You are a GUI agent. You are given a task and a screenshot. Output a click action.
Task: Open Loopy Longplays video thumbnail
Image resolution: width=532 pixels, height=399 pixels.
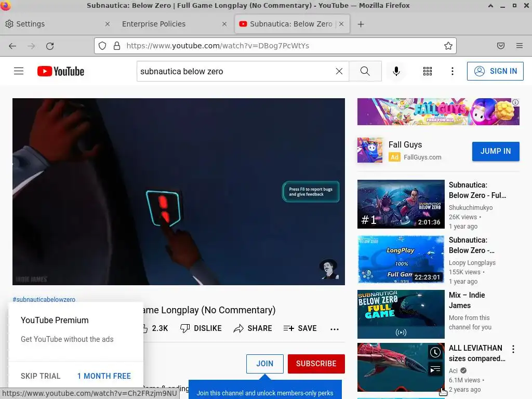point(401,260)
